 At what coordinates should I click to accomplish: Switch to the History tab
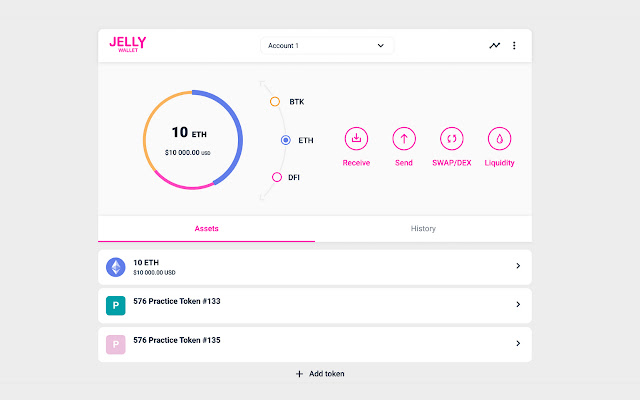pyautogui.click(x=423, y=229)
